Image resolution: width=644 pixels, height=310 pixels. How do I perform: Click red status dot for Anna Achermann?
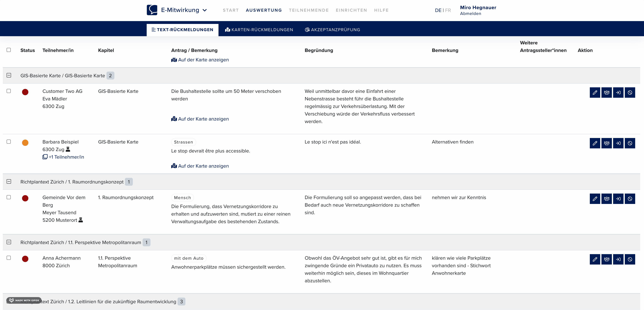pyautogui.click(x=25, y=259)
